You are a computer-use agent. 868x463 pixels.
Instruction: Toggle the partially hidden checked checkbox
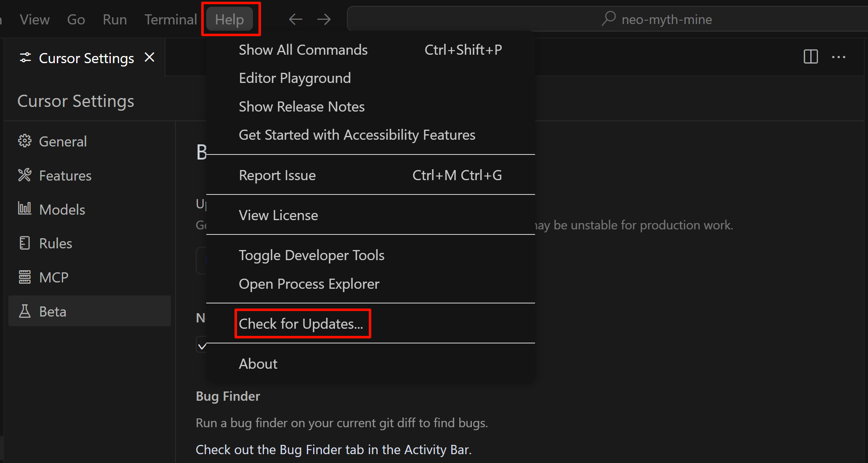click(202, 346)
